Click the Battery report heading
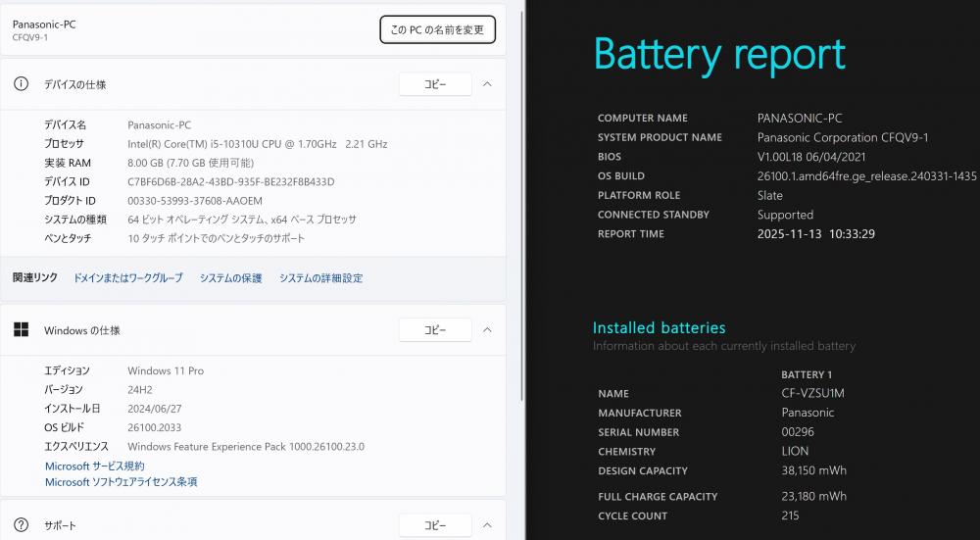This screenshot has height=540, width=980. click(719, 55)
